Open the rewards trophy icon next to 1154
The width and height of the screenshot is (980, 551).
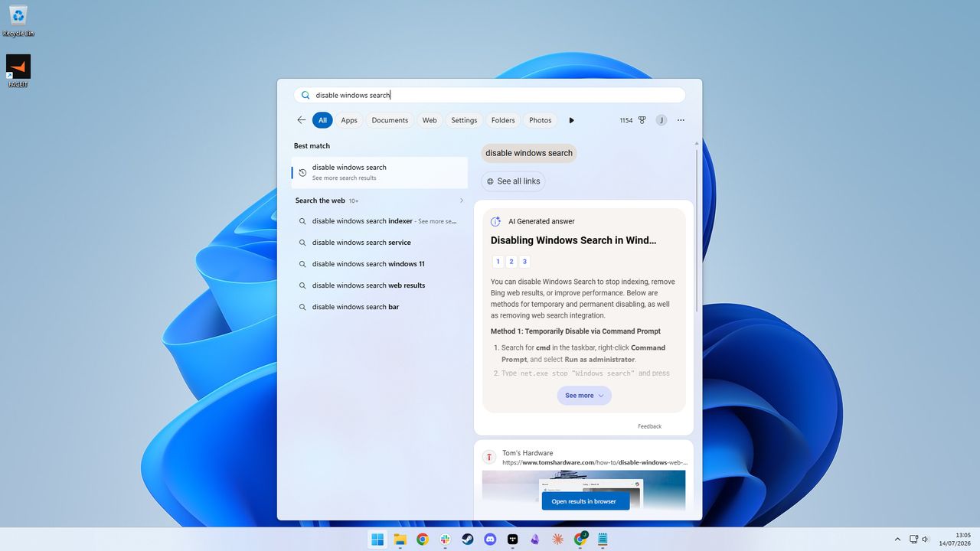pos(642,120)
